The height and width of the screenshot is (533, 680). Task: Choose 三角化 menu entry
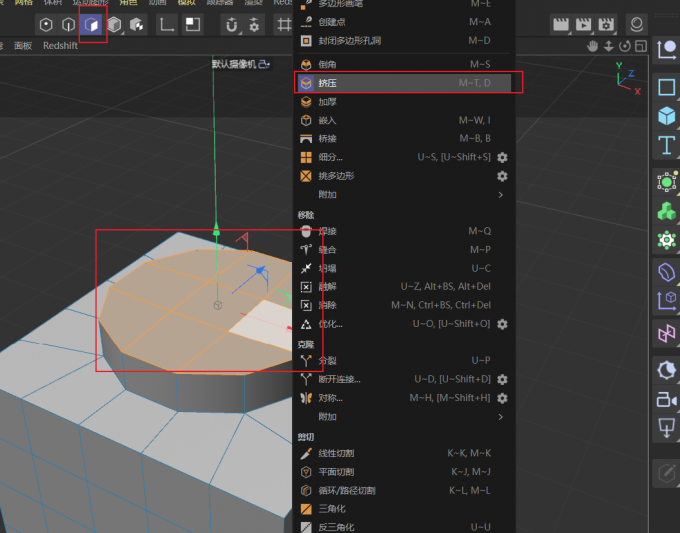(x=404, y=509)
